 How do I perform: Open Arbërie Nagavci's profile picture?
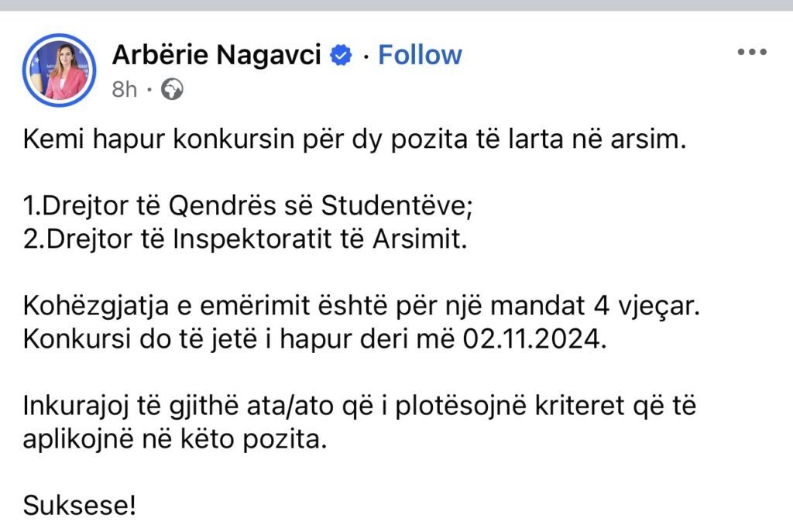click(x=60, y=70)
